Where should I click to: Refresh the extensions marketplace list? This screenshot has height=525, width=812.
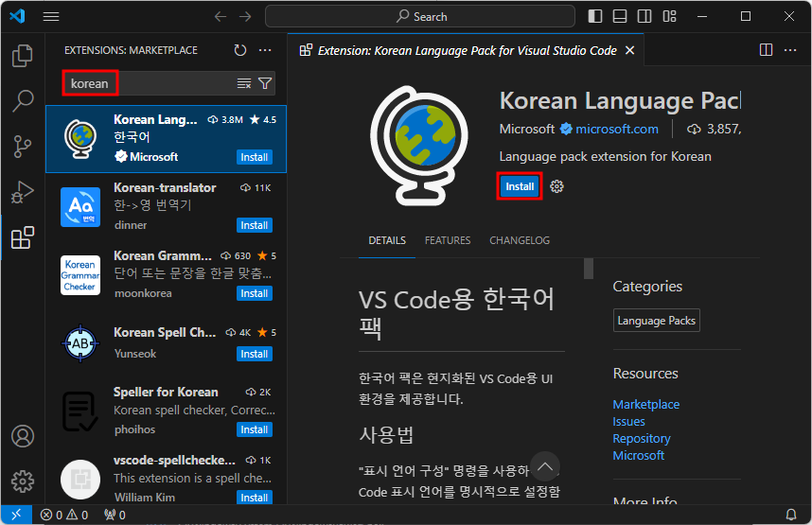pos(240,50)
